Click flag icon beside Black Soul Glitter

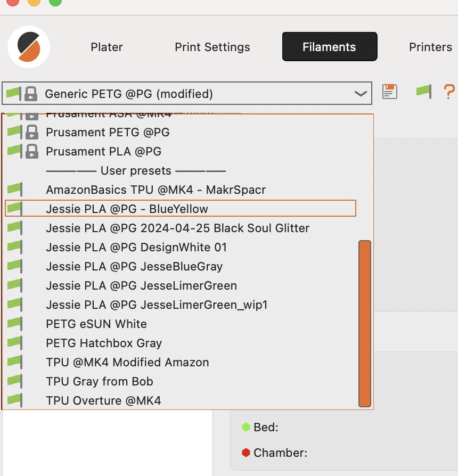click(15, 228)
